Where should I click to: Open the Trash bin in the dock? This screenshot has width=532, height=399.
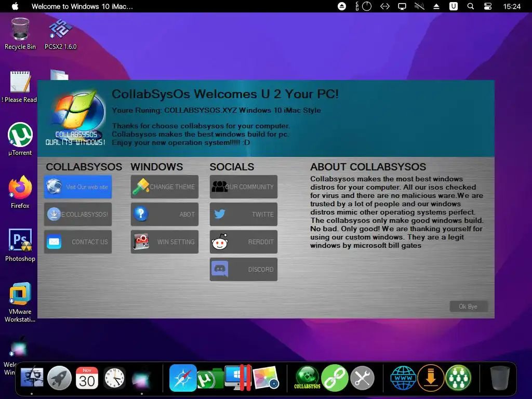(500, 378)
